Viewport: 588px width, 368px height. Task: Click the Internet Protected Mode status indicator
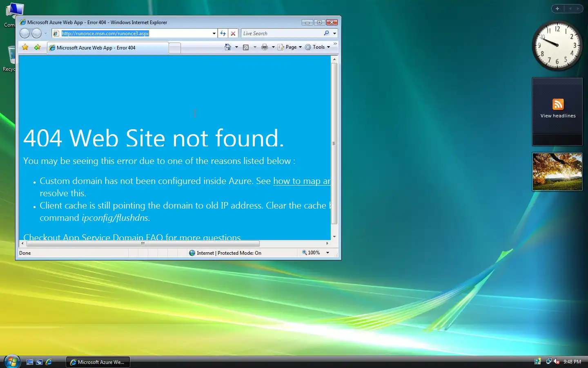[225, 253]
